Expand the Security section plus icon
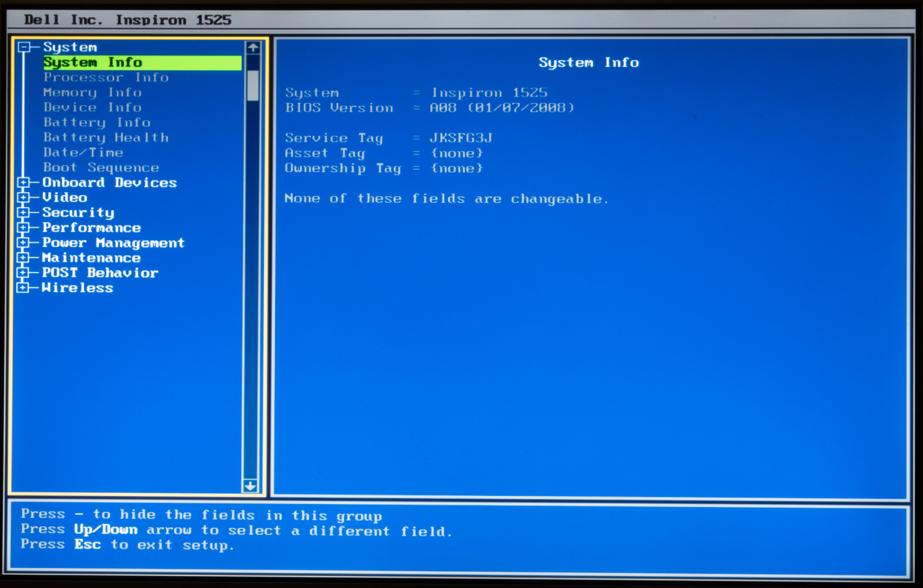923x588 pixels. (23, 212)
